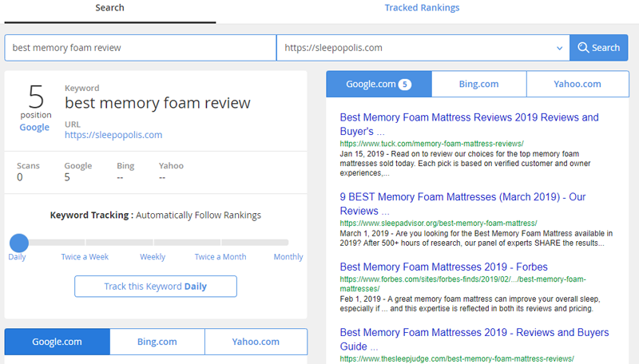639x364 pixels.
Task: Click the sleepadvisor.org result URL
Action: click(439, 224)
